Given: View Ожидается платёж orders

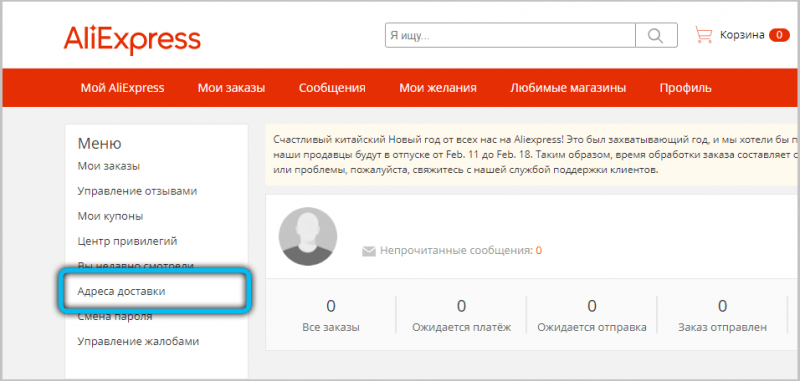Looking at the screenshot, I should click(461, 316).
